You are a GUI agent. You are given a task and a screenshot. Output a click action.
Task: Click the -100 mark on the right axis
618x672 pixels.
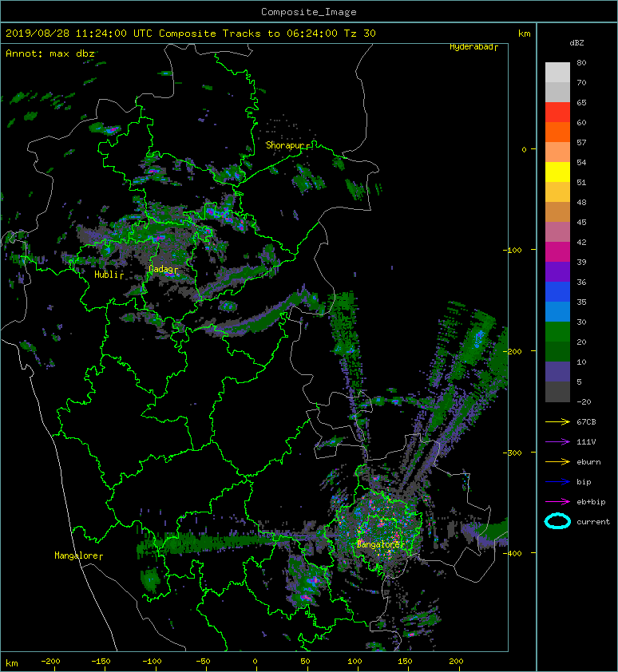click(513, 250)
